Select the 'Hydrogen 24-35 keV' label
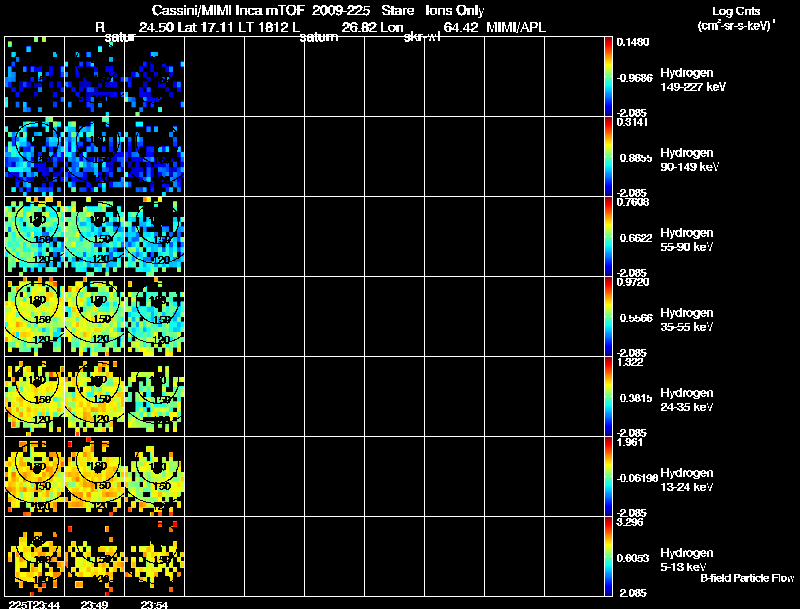800x609 pixels. pyautogui.click(x=687, y=400)
